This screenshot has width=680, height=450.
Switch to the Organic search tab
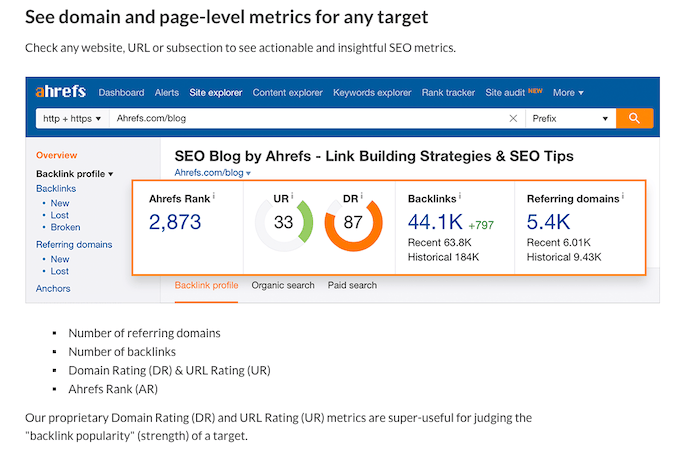(283, 285)
